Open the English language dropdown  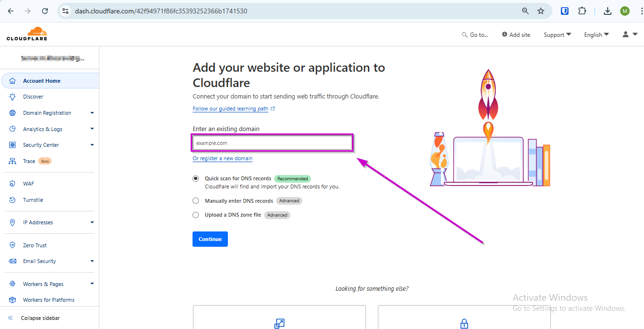pos(597,34)
